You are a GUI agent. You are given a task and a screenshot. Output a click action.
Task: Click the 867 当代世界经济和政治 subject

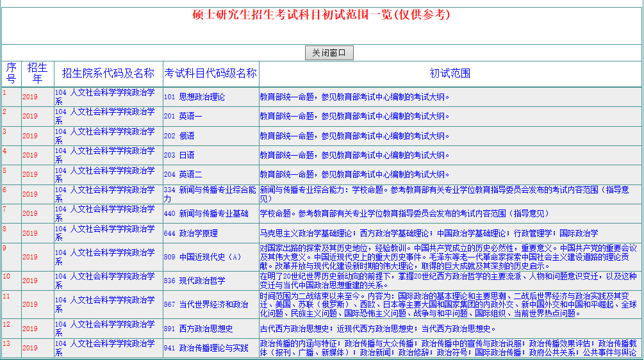click(x=206, y=304)
